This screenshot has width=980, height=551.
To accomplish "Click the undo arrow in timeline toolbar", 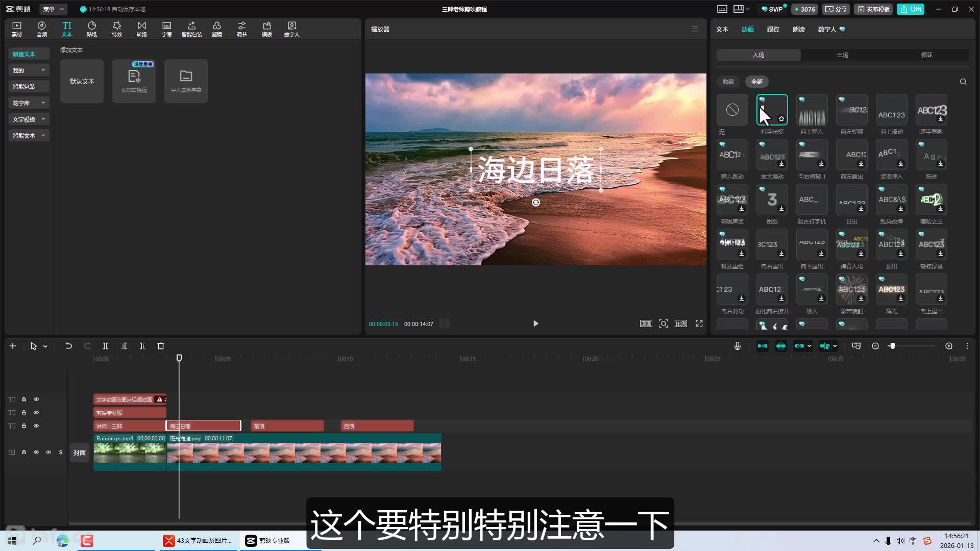I will 68,346.
